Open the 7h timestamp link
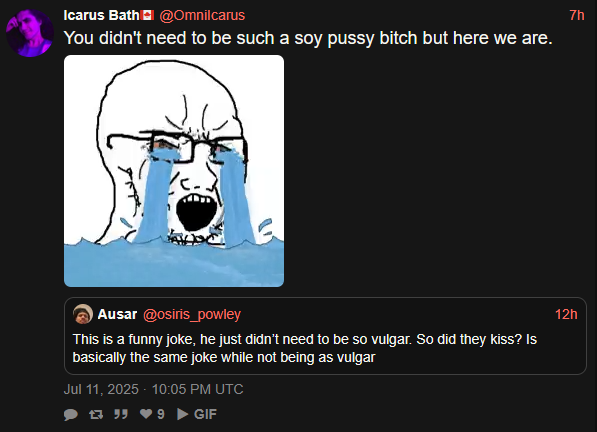 tap(577, 15)
